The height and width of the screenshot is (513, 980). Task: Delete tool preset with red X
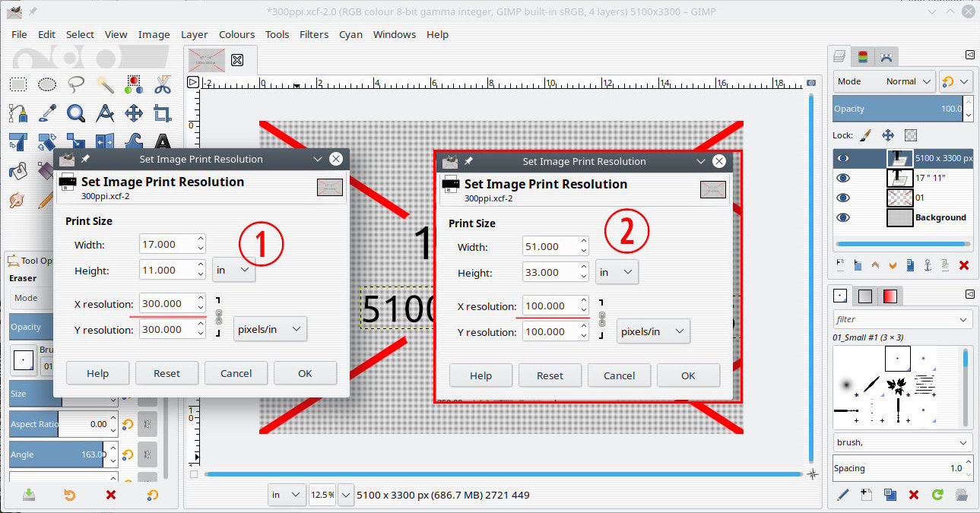point(111,495)
